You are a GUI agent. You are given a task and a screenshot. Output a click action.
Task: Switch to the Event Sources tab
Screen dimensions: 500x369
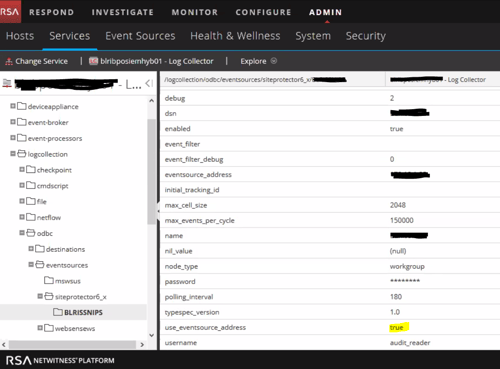[140, 36]
